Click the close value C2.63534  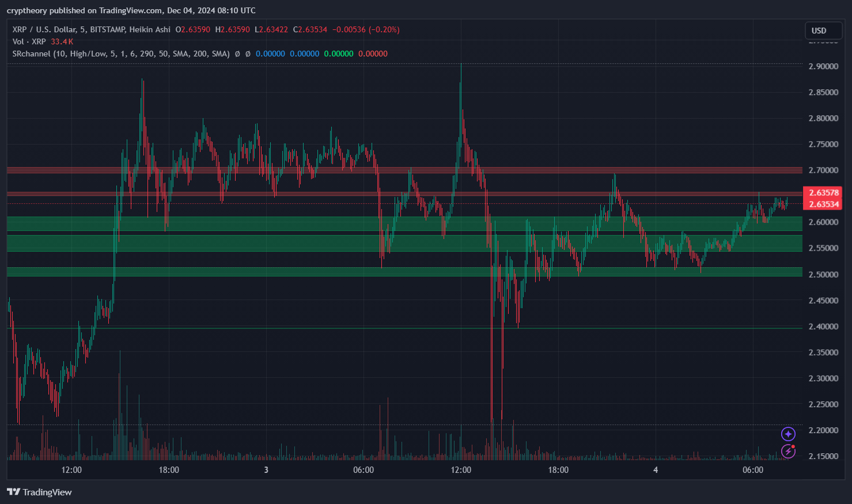pyautogui.click(x=310, y=29)
